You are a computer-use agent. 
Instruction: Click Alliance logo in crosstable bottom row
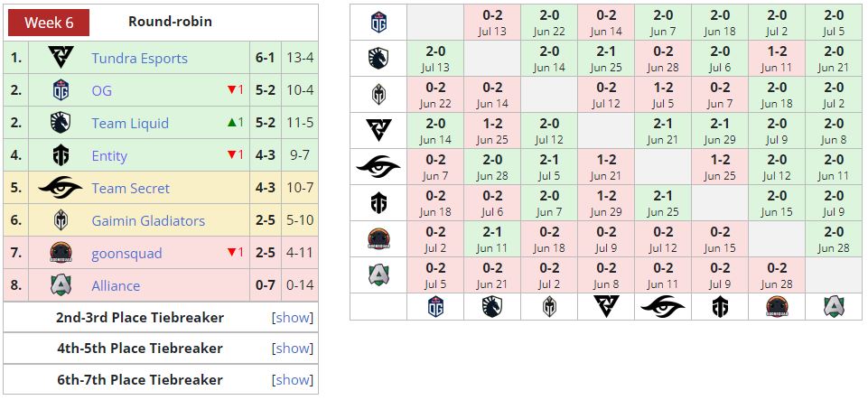[834, 307]
